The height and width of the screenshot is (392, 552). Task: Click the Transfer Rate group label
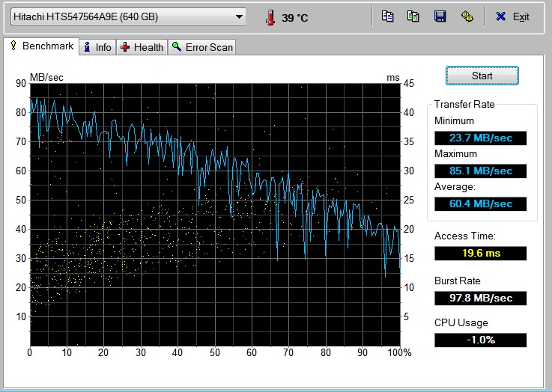point(464,104)
